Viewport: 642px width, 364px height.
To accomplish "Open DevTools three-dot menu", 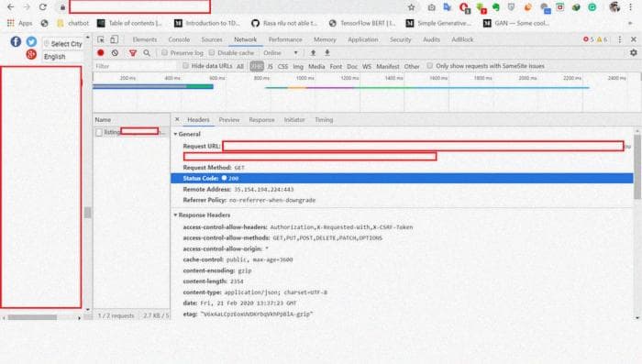I will 620,39.
